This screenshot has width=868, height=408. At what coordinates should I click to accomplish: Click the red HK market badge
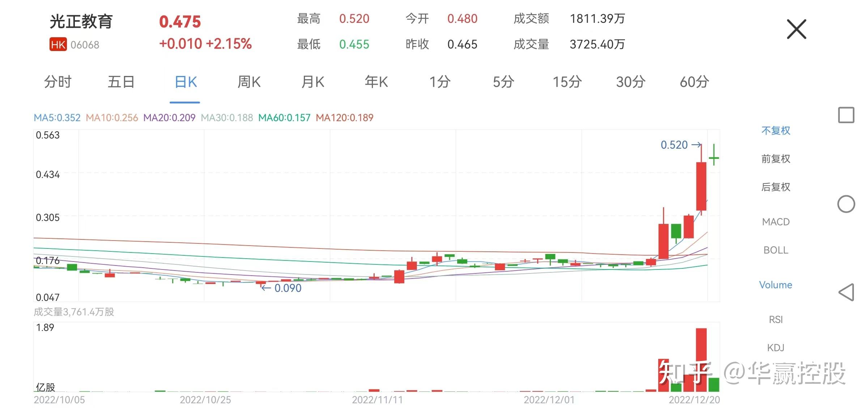point(58,45)
